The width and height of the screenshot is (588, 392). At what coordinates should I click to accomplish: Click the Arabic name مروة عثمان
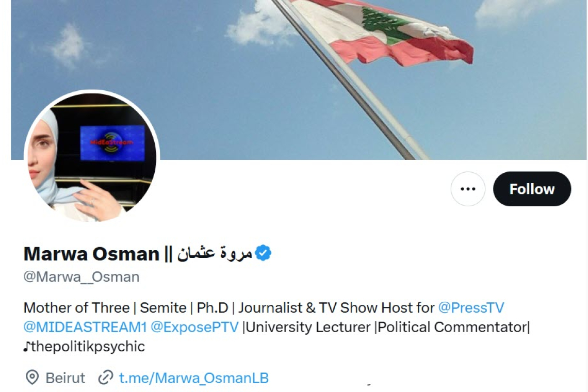(215, 254)
